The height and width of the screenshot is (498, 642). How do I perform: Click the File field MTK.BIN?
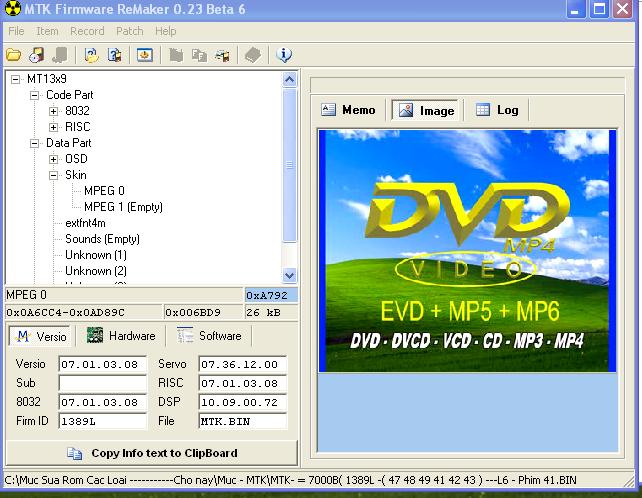[x=242, y=421]
